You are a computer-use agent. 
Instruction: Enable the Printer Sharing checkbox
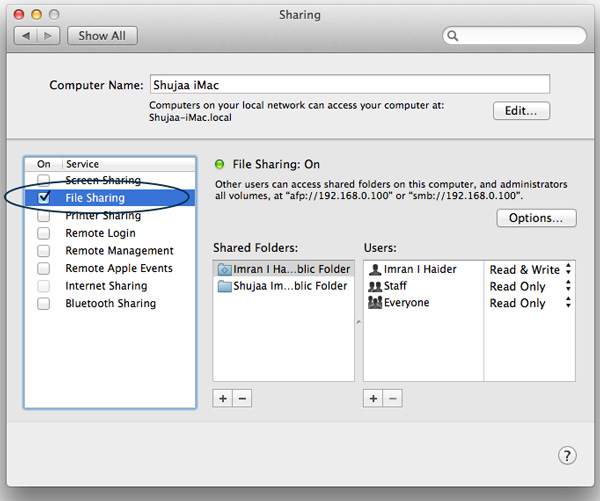[x=44, y=215]
